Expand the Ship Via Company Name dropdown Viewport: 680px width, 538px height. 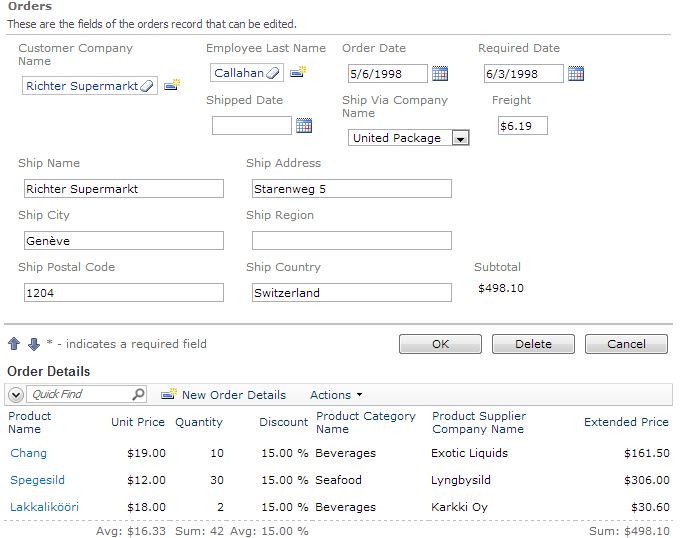point(460,139)
